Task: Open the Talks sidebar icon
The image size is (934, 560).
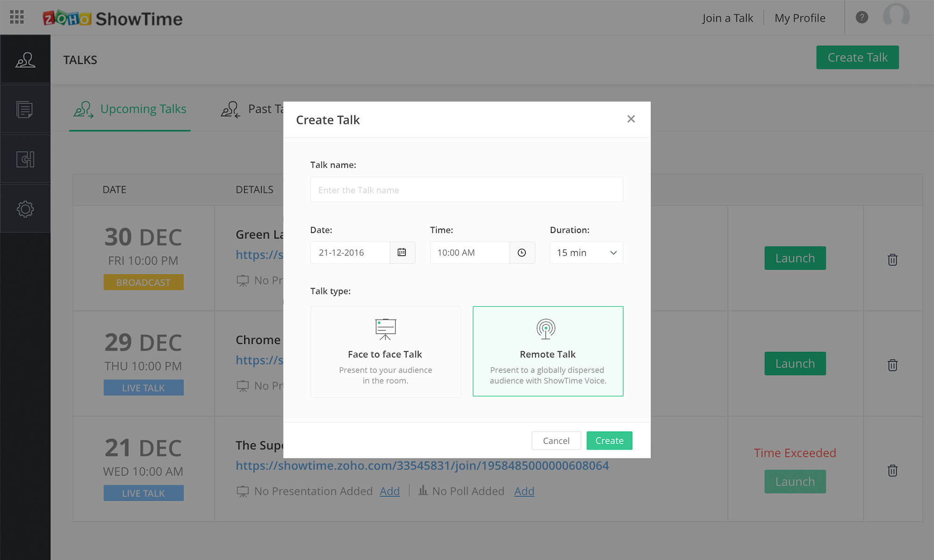Action: click(x=25, y=60)
